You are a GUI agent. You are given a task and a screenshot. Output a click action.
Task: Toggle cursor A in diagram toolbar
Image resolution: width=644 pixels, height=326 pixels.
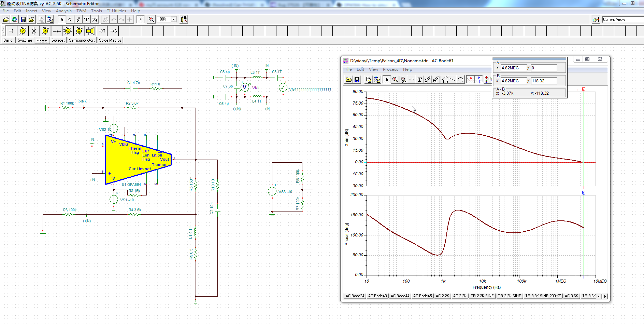tap(471, 80)
